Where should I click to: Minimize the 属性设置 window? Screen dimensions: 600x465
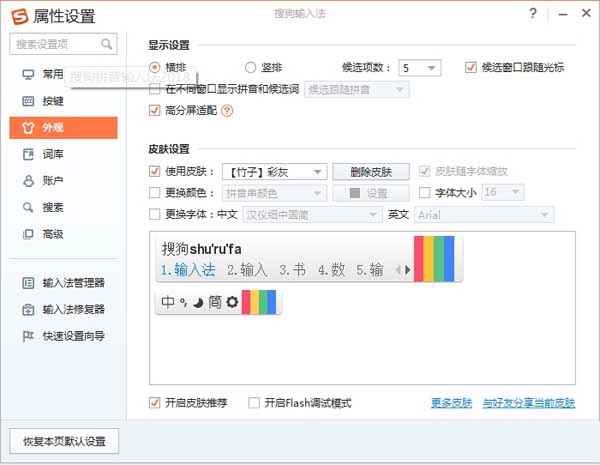(563, 14)
